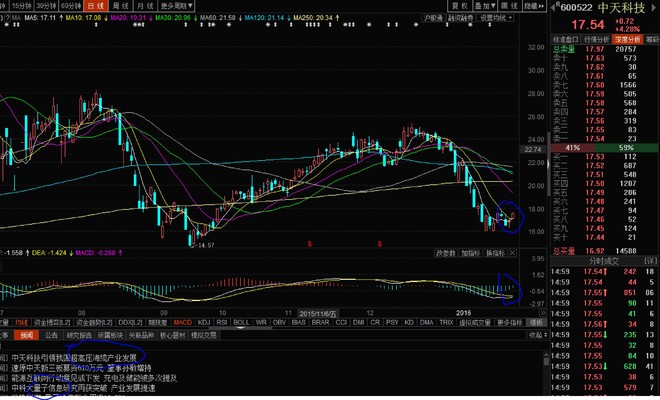660x400 pixels.
Task: Select the CCI indicator tab
Action: tap(341, 323)
